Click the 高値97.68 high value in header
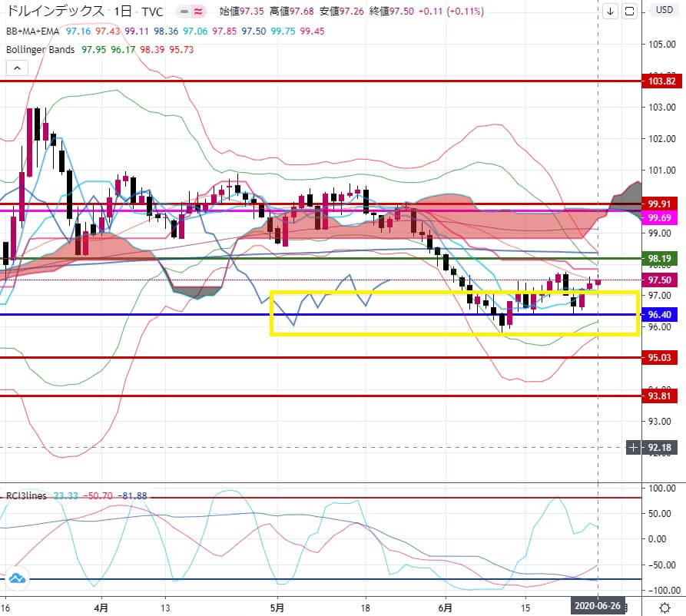Viewport: 686px width, 616px height. 291,12
